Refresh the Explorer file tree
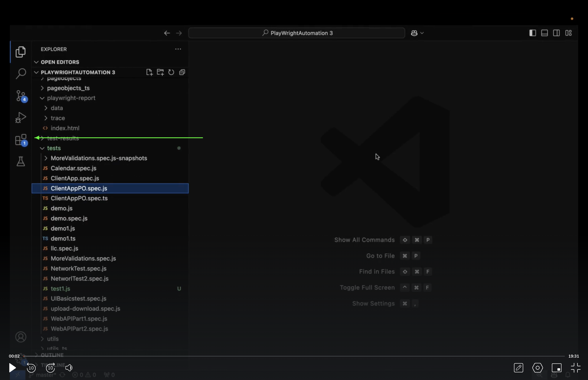Image resolution: width=588 pixels, height=380 pixels. click(171, 72)
